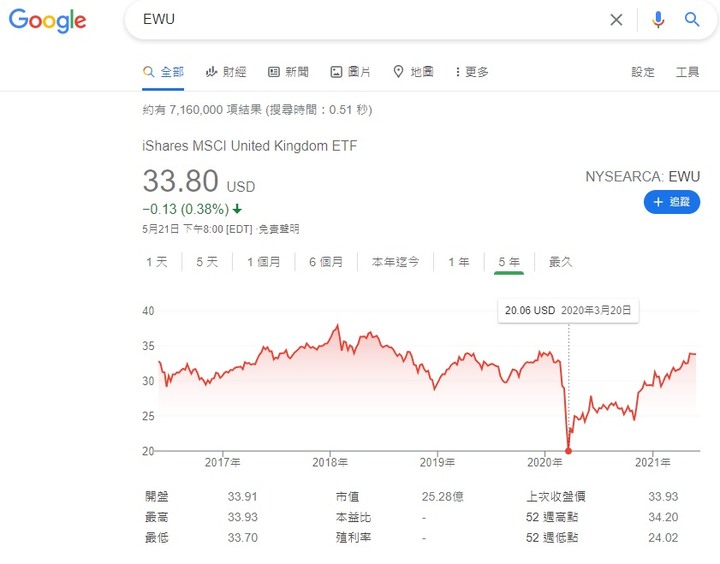Click the 開盤 value 33.91
This screenshot has height=564, width=720.
click(x=242, y=497)
